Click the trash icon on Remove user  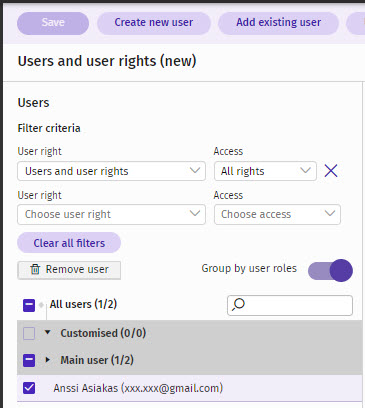[35, 269]
